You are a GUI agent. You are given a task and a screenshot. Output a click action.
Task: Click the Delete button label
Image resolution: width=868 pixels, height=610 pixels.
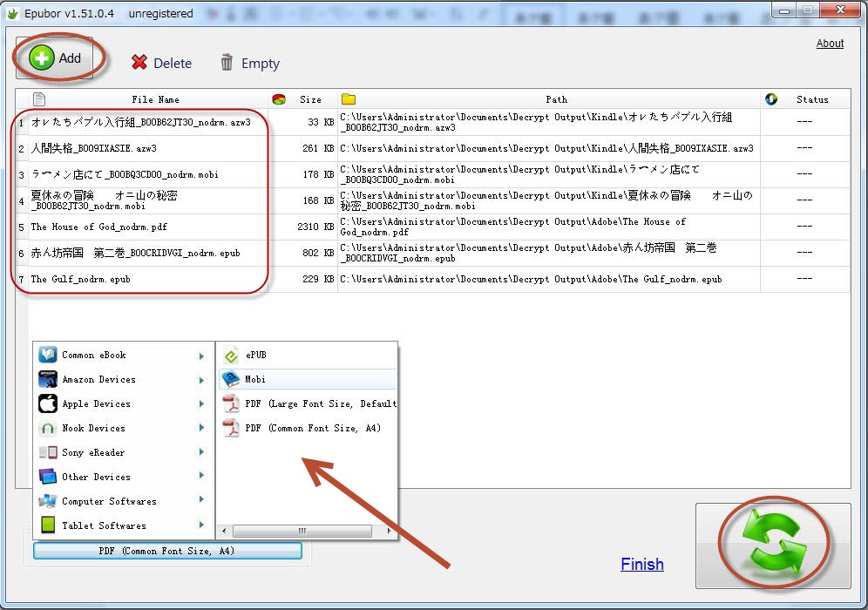click(x=173, y=63)
